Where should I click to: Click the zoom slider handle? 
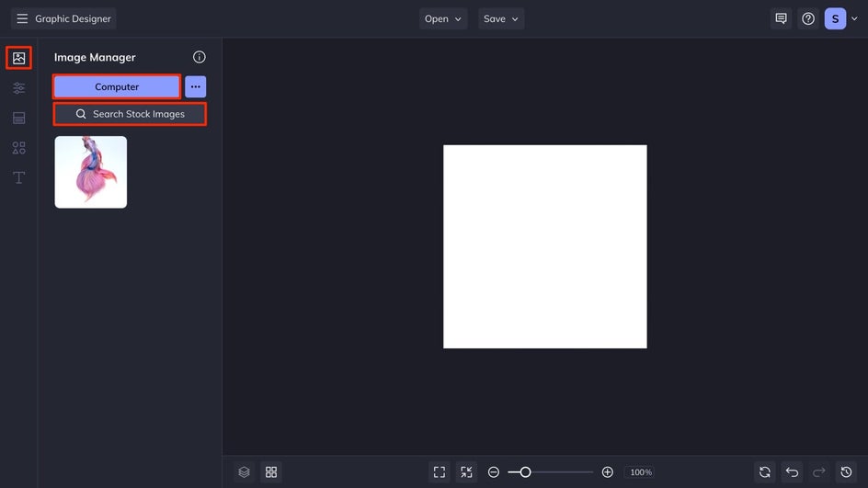click(x=525, y=472)
